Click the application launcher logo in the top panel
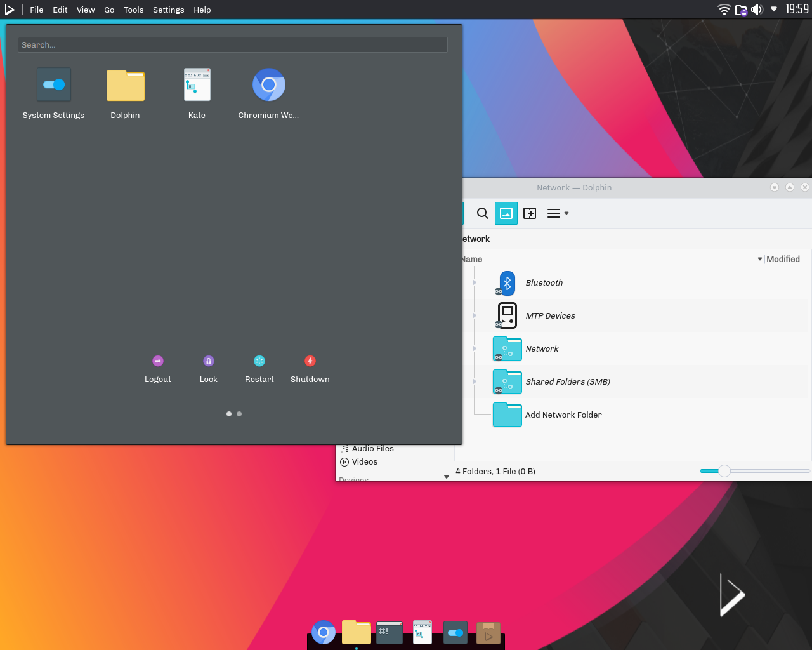812x650 pixels. pyautogui.click(x=10, y=10)
